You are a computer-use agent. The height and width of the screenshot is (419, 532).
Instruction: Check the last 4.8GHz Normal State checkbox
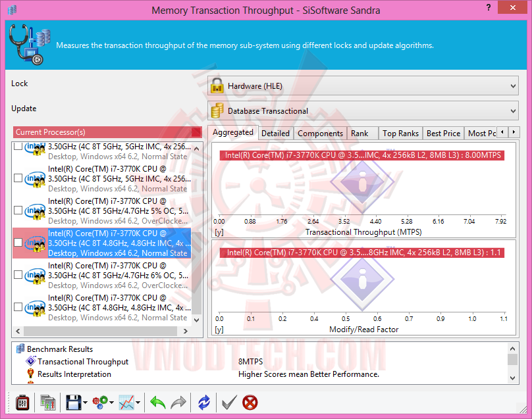pyautogui.click(x=18, y=307)
